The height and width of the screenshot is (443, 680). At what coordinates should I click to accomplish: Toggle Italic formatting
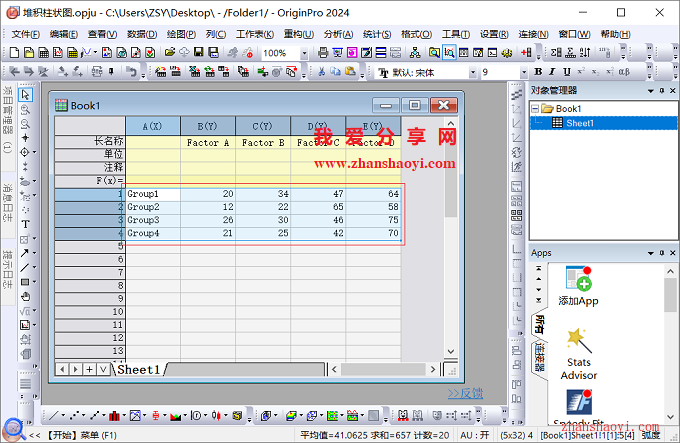pyautogui.click(x=552, y=72)
